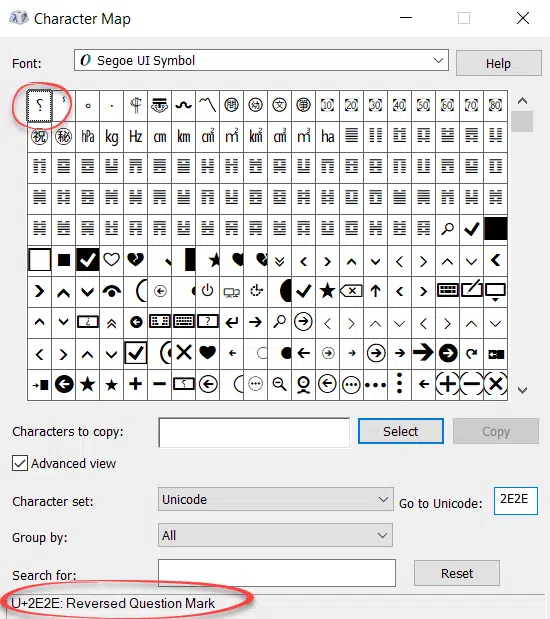The height and width of the screenshot is (619, 550).
Task: Select the eye symbol character
Action: [111, 291]
